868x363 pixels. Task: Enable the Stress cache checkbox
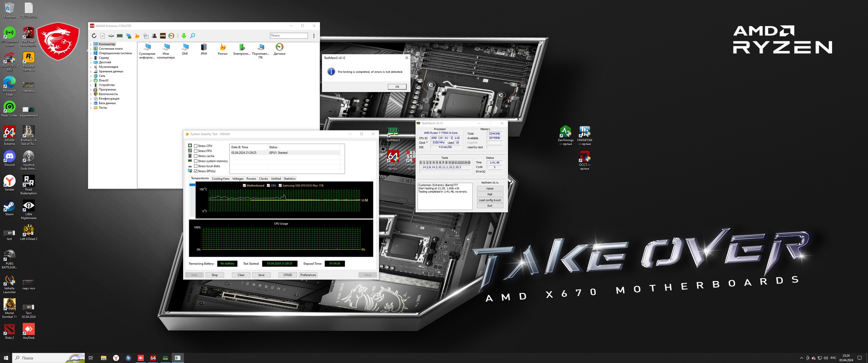tap(196, 156)
